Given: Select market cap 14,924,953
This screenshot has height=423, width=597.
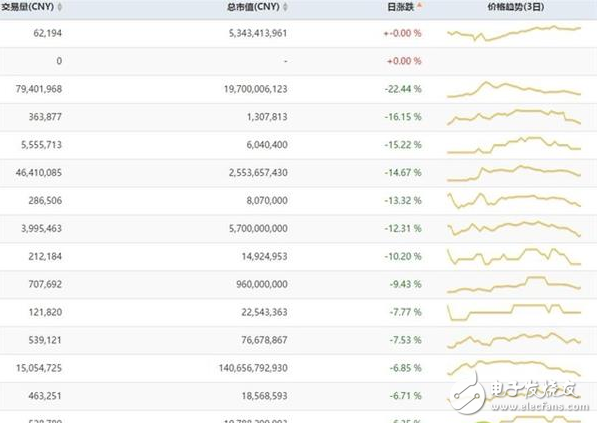Looking at the screenshot, I should click(x=264, y=257).
